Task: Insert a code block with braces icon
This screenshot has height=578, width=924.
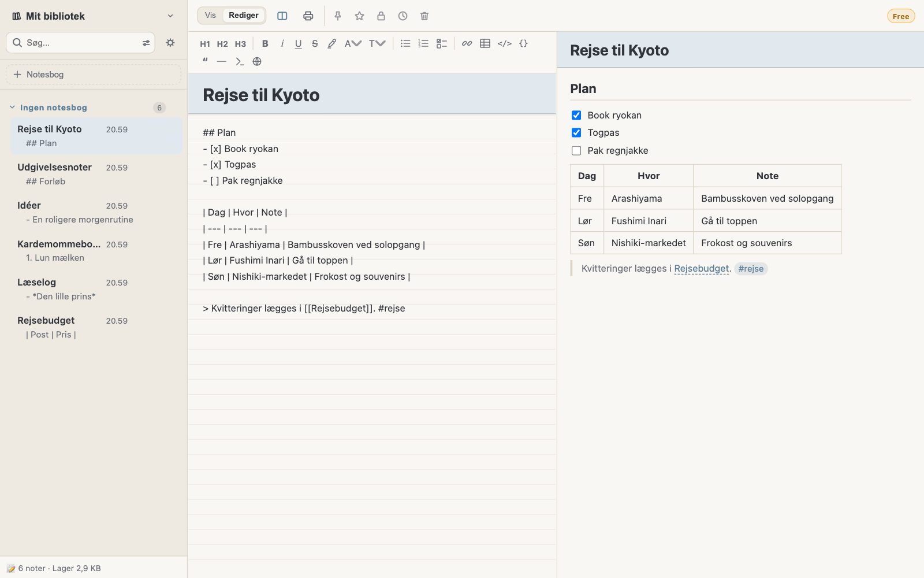Action: (523, 43)
